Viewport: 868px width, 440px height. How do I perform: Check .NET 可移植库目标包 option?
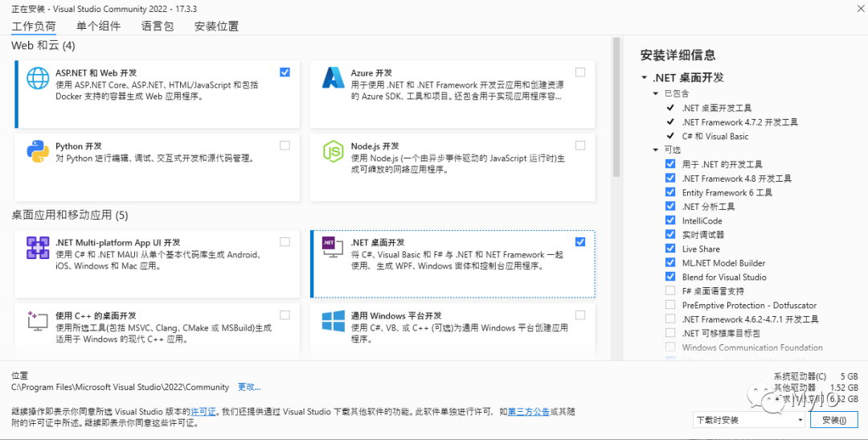click(670, 333)
